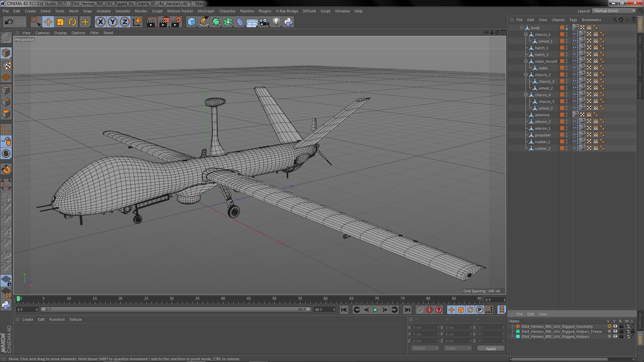
Task: Click propeller orange layer color swatch
Action: (562, 135)
